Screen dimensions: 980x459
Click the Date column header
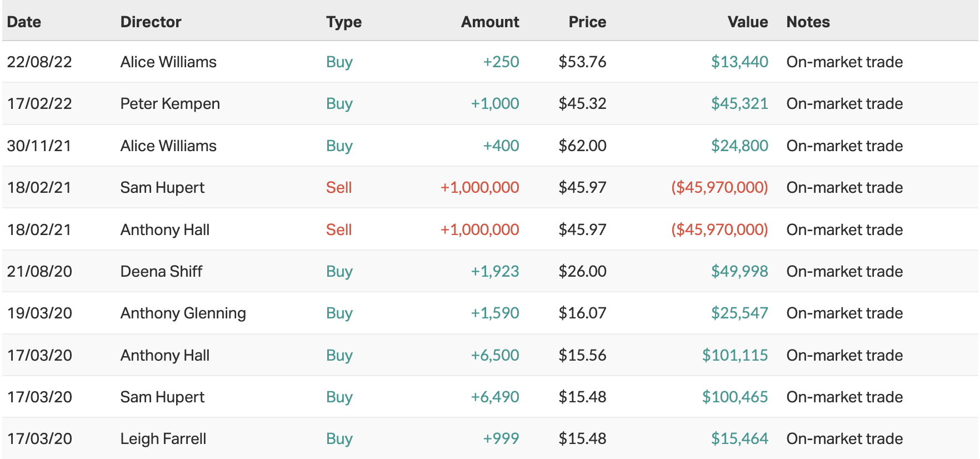(x=24, y=22)
